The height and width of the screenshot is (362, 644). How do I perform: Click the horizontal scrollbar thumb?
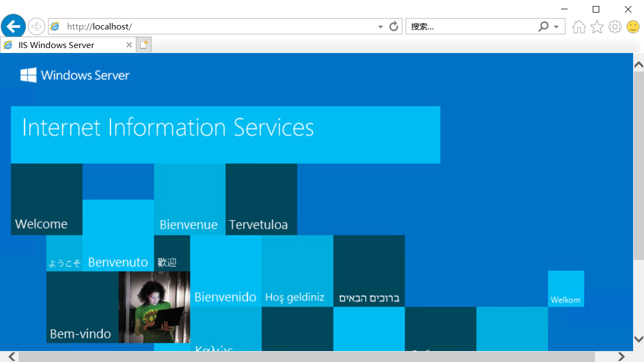pyautogui.click(x=307, y=356)
